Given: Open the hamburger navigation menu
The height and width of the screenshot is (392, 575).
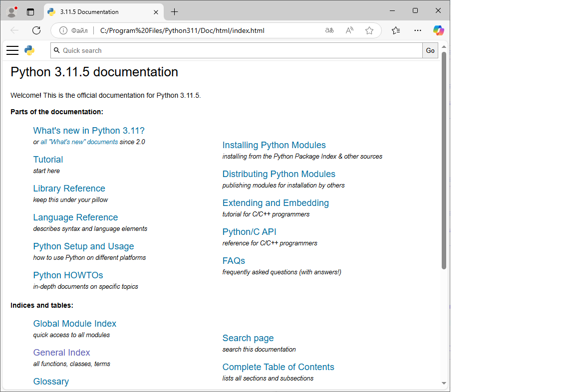Looking at the screenshot, I should [x=12, y=50].
